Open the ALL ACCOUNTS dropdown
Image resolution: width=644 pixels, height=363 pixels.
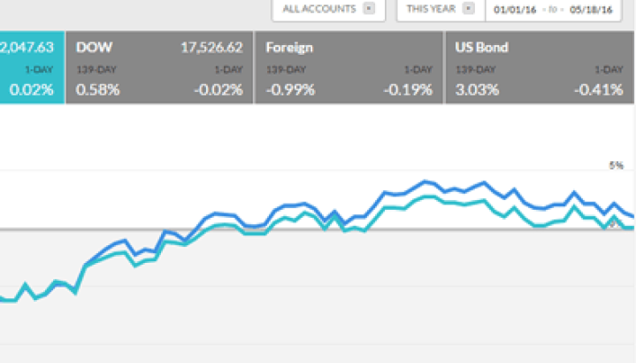click(328, 9)
